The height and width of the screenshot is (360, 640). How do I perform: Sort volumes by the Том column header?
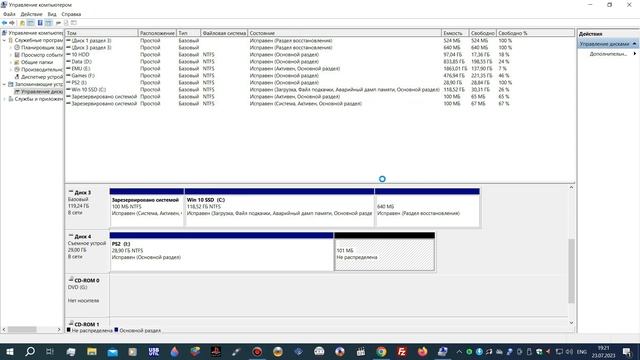(x=102, y=33)
